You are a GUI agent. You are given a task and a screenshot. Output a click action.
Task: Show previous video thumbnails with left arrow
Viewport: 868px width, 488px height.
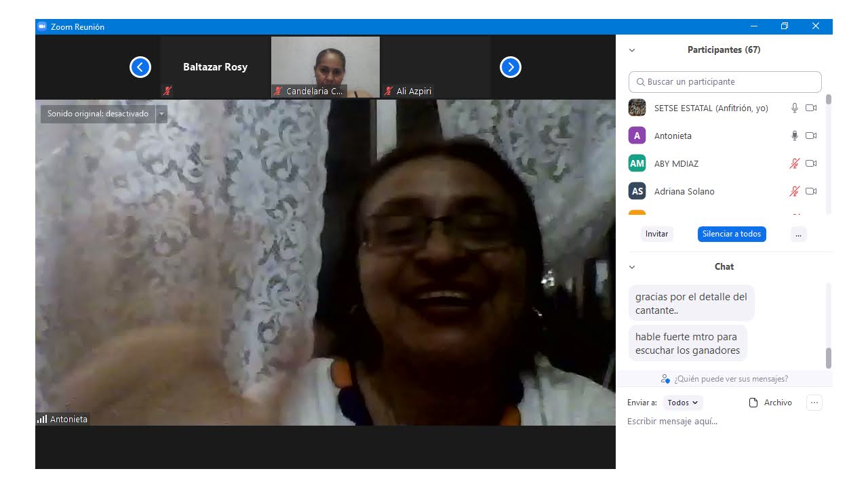click(x=140, y=67)
